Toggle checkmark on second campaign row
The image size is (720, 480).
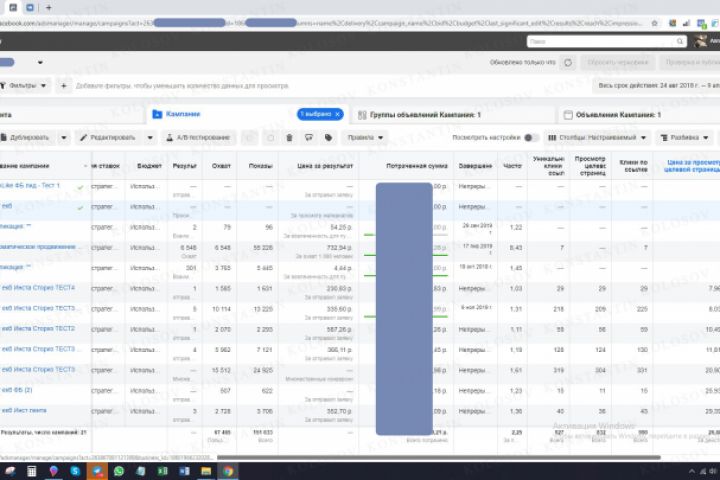tap(81, 208)
